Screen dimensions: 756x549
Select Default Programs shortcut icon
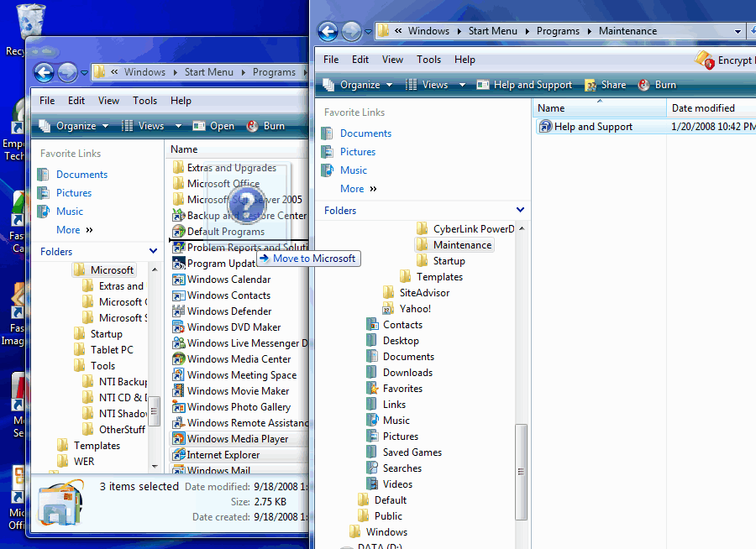point(178,232)
